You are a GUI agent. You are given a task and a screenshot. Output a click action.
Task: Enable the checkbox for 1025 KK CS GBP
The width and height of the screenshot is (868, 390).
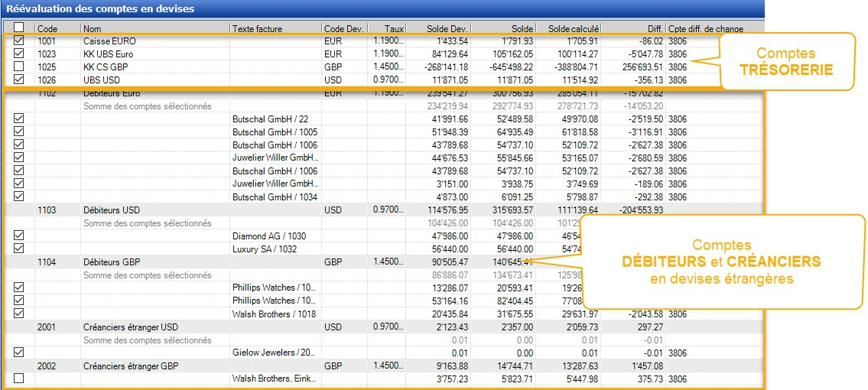pyautogui.click(x=19, y=67)
